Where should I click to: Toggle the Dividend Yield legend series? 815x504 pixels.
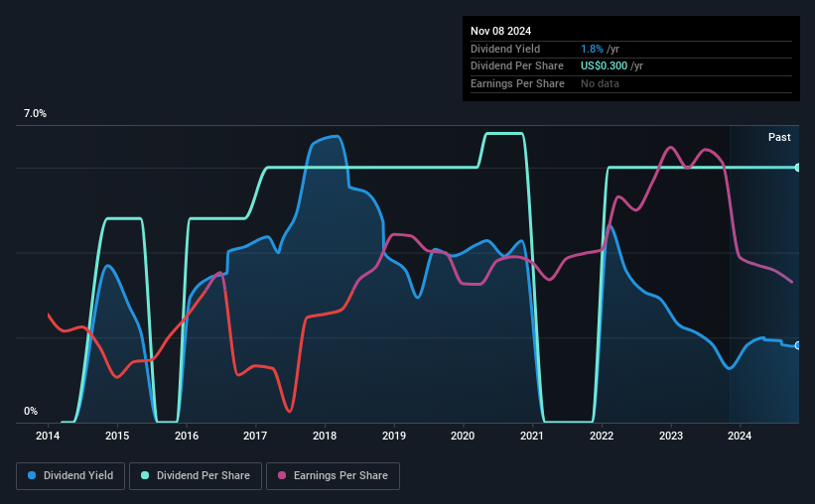point(70,476)
